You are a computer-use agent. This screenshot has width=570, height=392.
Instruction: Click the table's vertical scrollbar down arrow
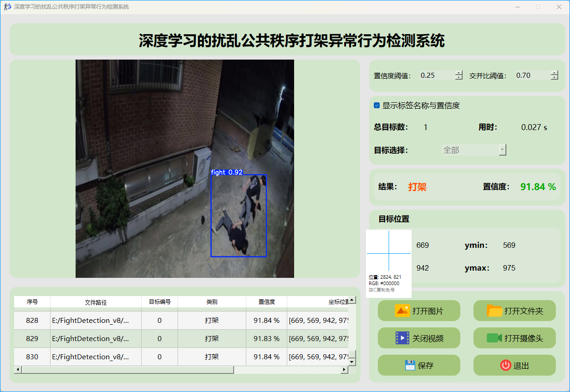[x=352, y=362]
